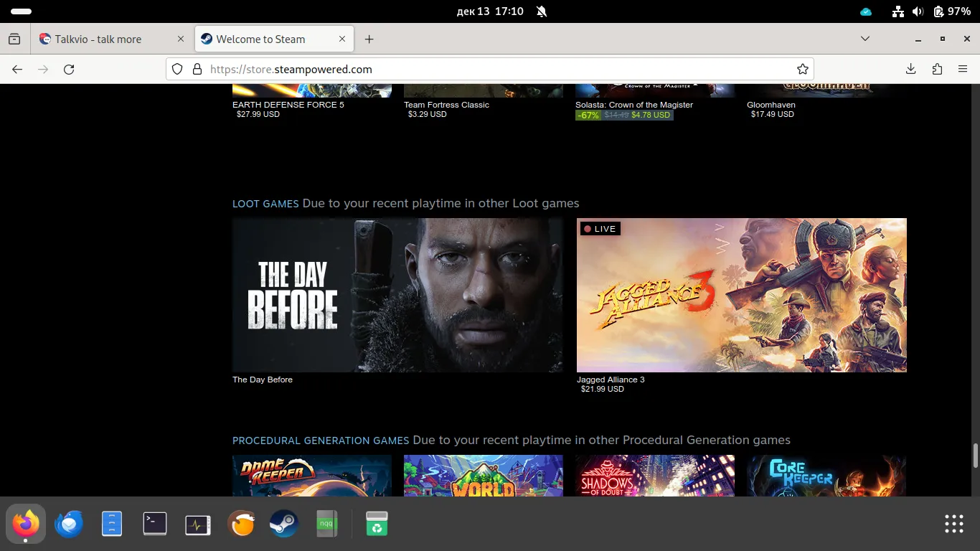980x551 pixels.
Task: Click the $27.99 USD price
Action: (x=258, y=114)
